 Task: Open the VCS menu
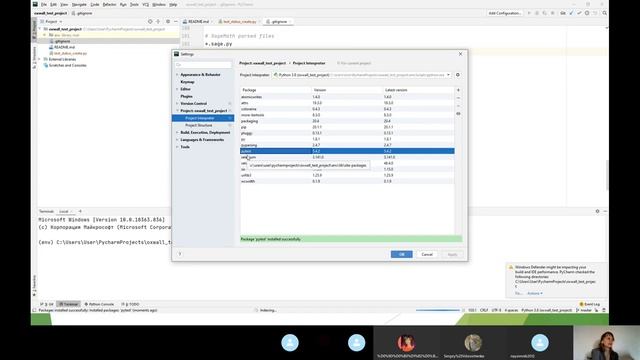(x=146, y=4)
